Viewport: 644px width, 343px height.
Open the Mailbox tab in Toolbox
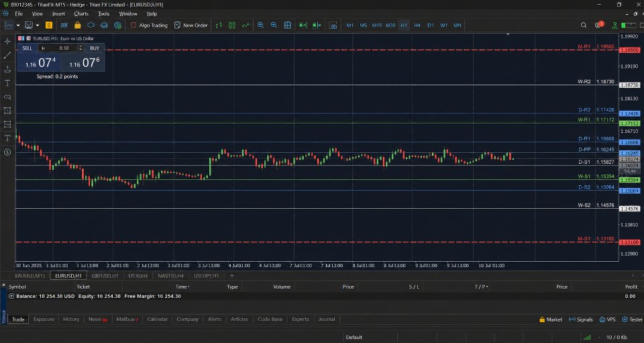coord(127,320)
